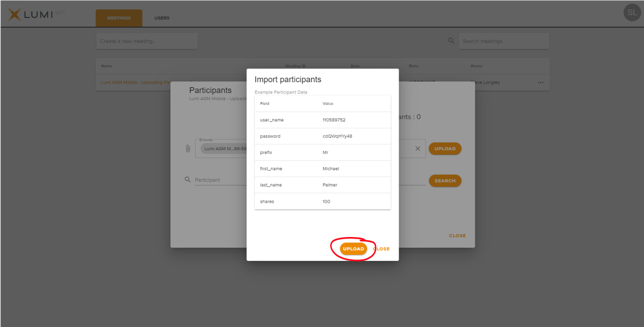Close the Participants dialog
Image resolution: width=644 pixels, height=327 pixels.
[457, 236]
